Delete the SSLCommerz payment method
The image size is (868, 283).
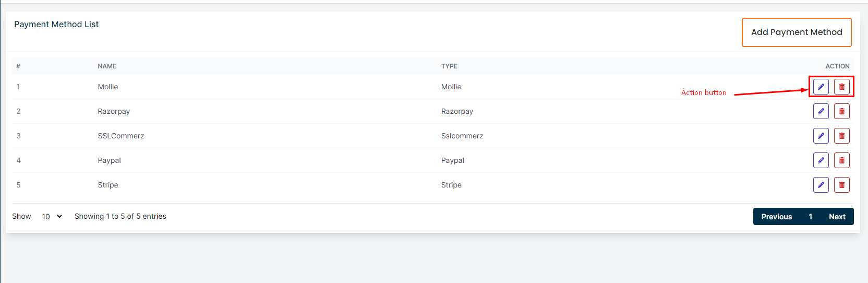[x=841, y=136]
